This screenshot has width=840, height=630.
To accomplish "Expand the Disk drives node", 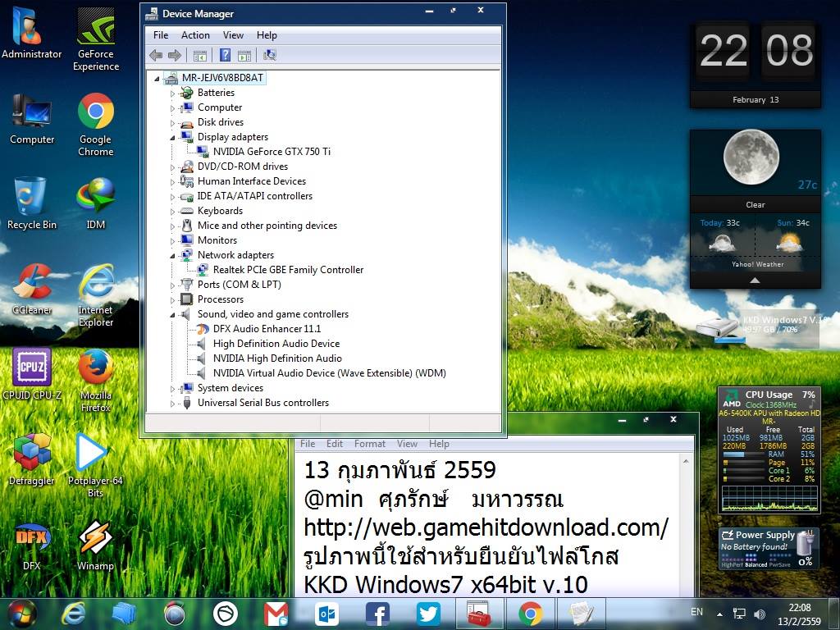I will point(172,123).
